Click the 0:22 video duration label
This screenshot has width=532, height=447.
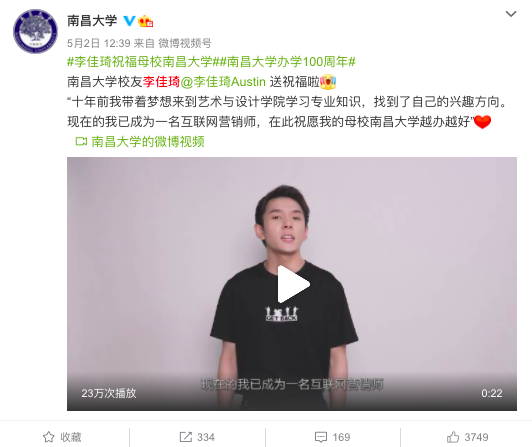tap(492, 393)
